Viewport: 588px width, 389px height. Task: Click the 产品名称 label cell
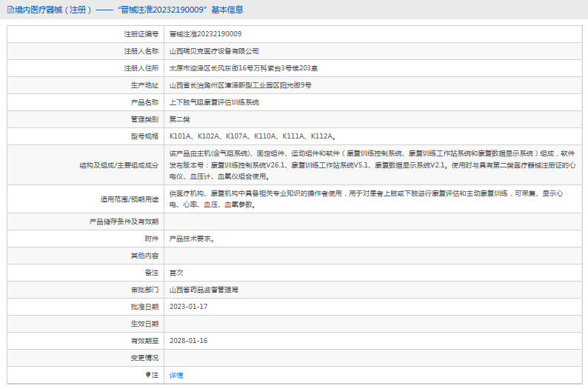[85, 102]
